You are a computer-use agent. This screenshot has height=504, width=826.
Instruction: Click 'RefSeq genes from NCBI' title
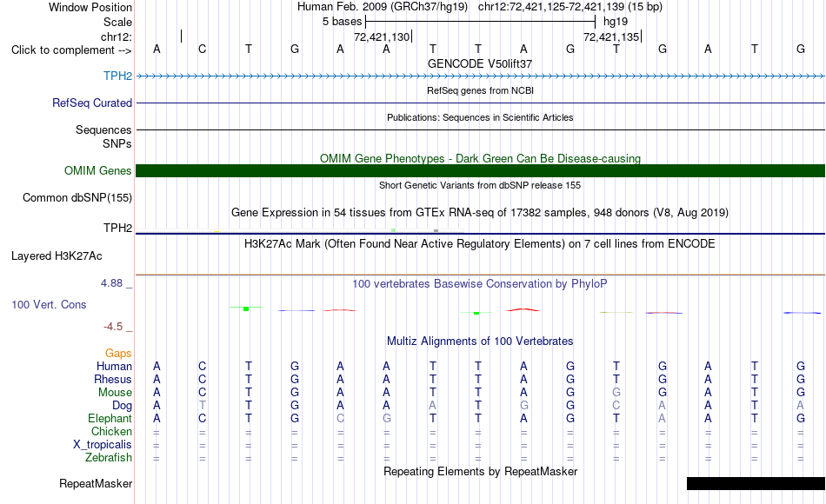(481, 90)
